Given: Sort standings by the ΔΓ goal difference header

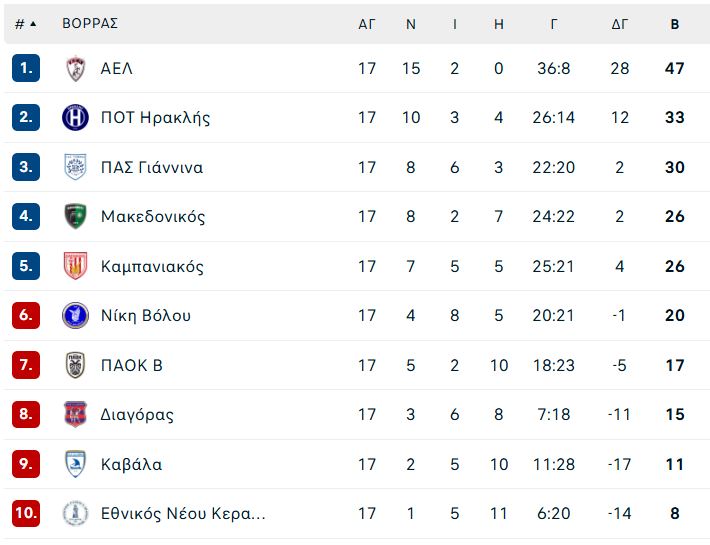Looking at the screenshot, I should 619,24.
